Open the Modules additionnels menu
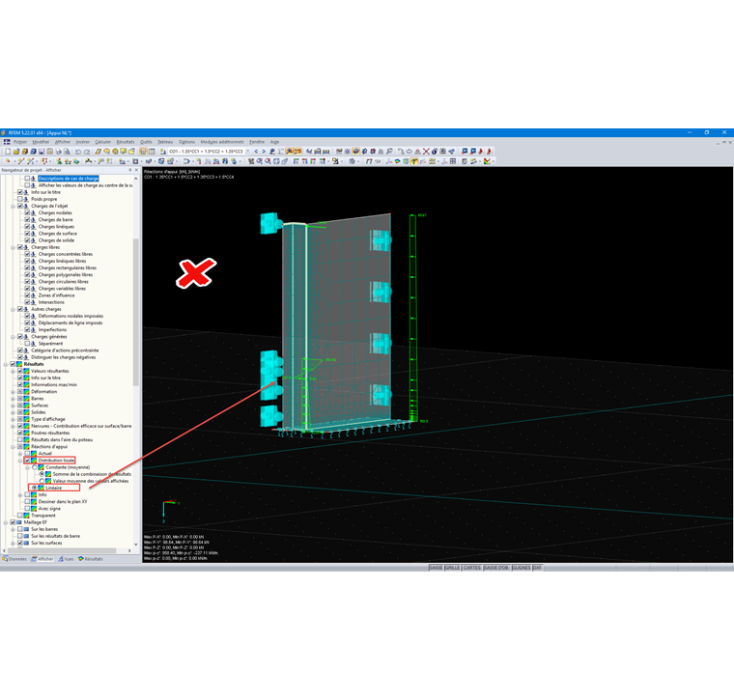The height and width of the screenshot is (700, 734). click(x=222, y=142)
